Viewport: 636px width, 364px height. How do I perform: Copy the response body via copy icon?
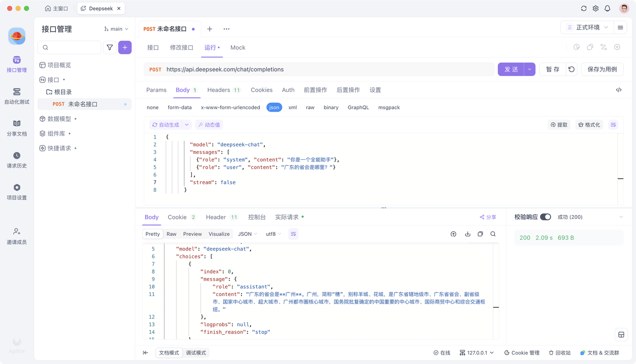[480, 233]
